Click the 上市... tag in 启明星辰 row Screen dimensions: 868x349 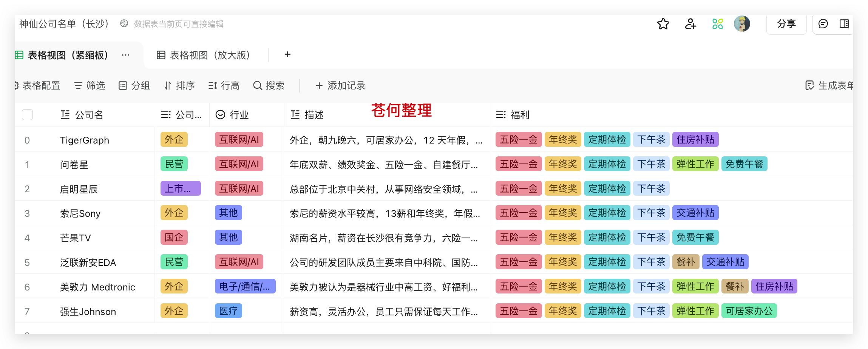pyautogui.click(x=181, y=188)
